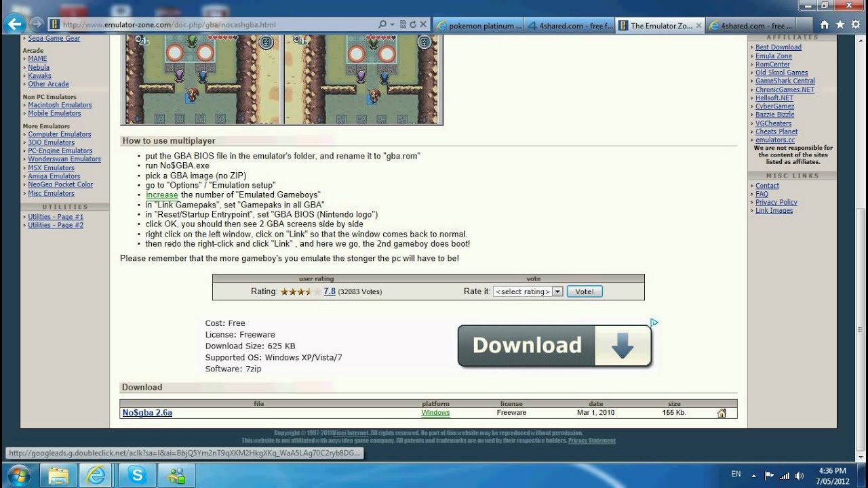
Task: Open RomCenter affiliate link
Action: pyautogui.click(x=772, y=64)
